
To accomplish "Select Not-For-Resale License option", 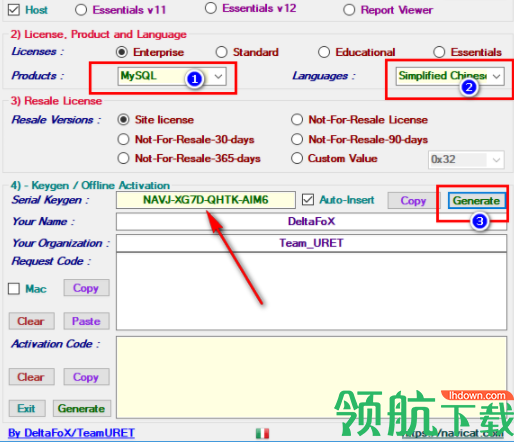I will coord(297,120).
